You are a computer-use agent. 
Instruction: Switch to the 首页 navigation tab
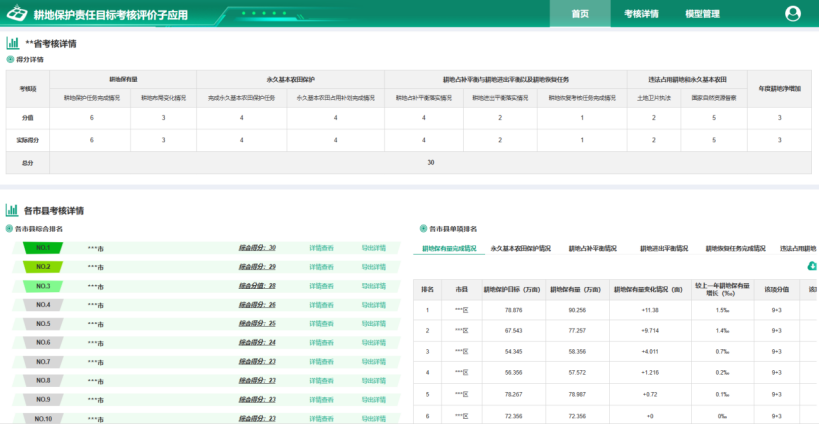[x=580, y=14]
